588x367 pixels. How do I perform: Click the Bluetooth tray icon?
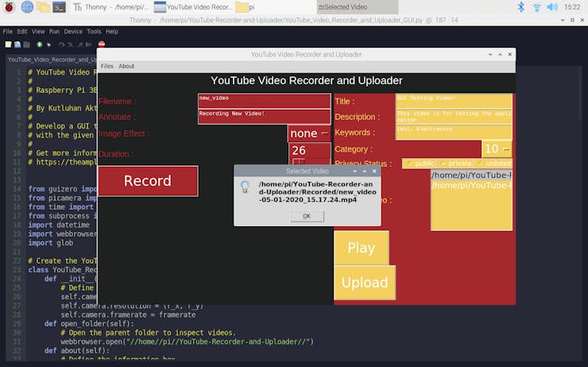(x=521, y=7)
